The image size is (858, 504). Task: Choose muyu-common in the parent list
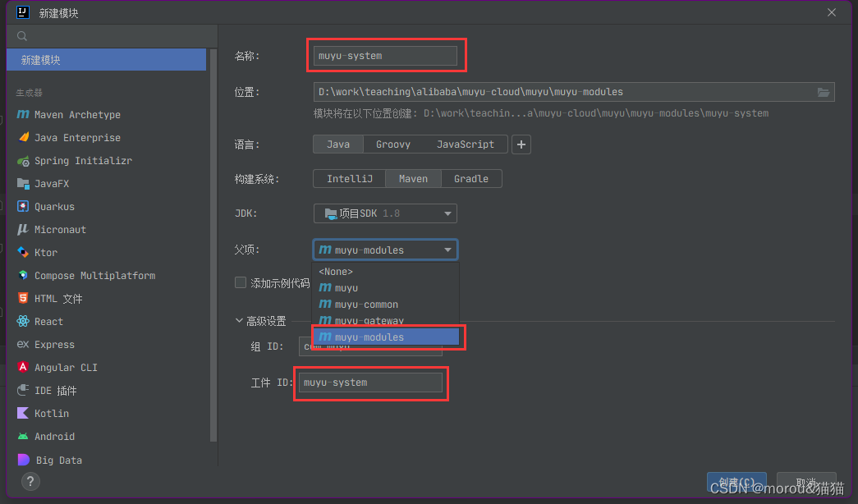click(385, 305)
